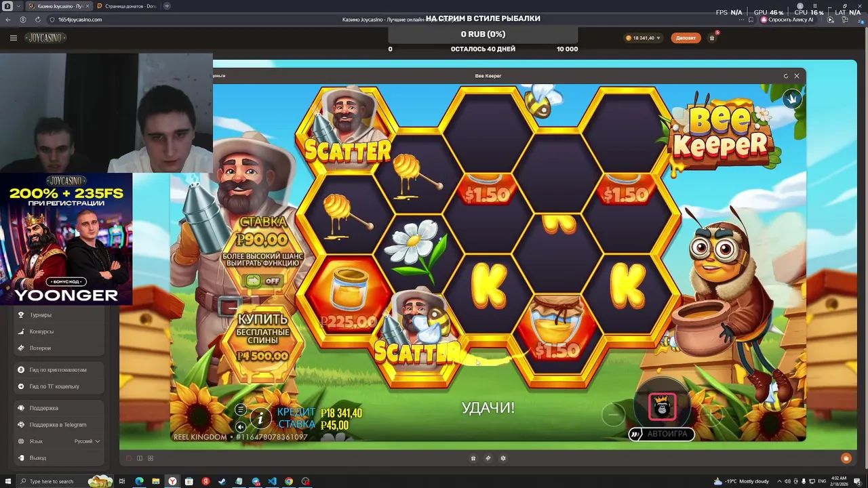Open Microsoft Edge from the taskbar
Screen dimensions: 868x488
[x=139, y=481]
